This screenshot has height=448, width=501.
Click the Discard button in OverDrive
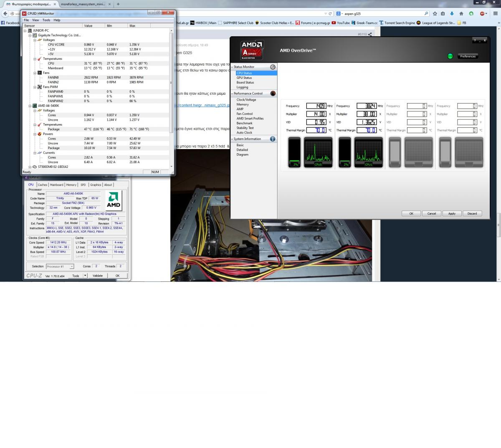pyautogui.click(x=472, y=213)
